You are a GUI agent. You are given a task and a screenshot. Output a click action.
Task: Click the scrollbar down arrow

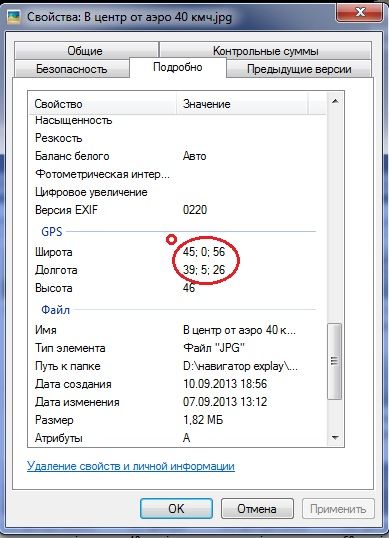tap(335, 437)
